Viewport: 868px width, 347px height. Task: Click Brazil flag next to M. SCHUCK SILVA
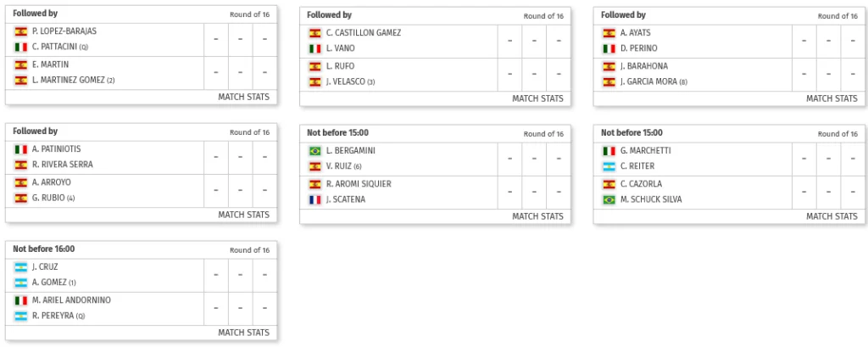coord(609,199)
